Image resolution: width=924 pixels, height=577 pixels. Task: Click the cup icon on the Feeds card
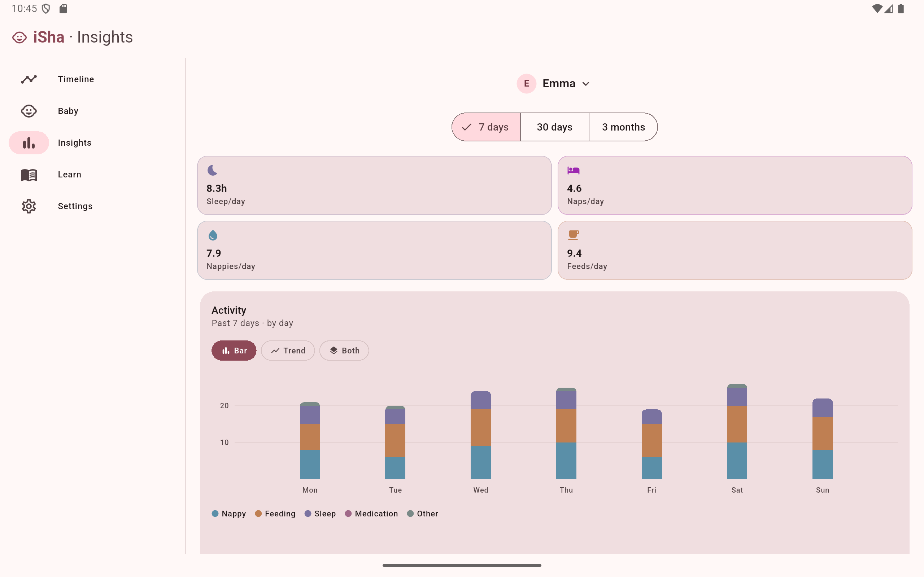click(x=573, y=235)
